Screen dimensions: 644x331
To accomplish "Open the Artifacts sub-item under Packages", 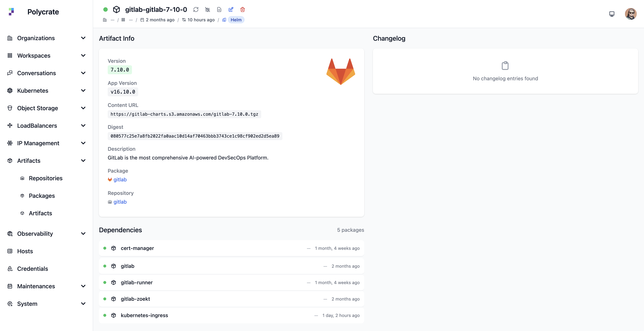I will 41,213.
